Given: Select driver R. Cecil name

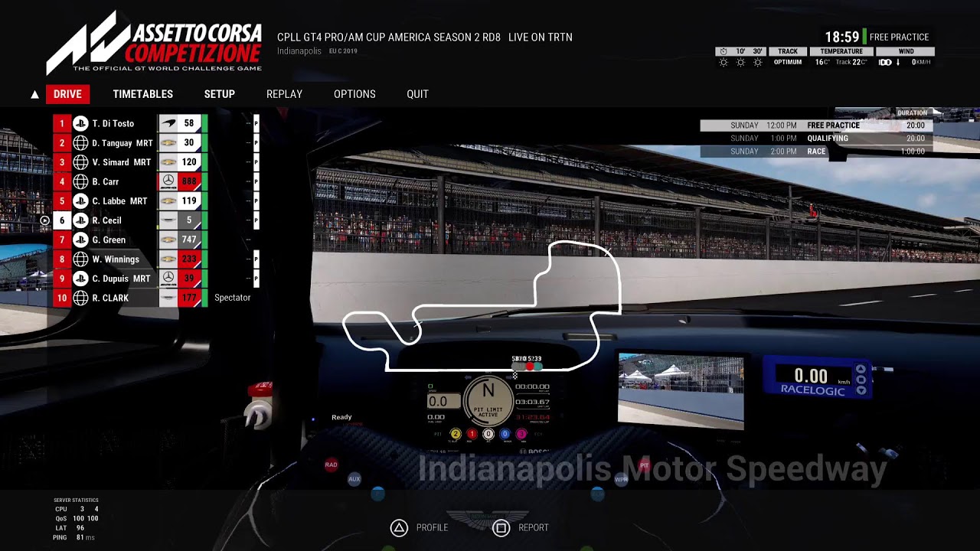Looking at the screenshot, I should coord(106,220).
